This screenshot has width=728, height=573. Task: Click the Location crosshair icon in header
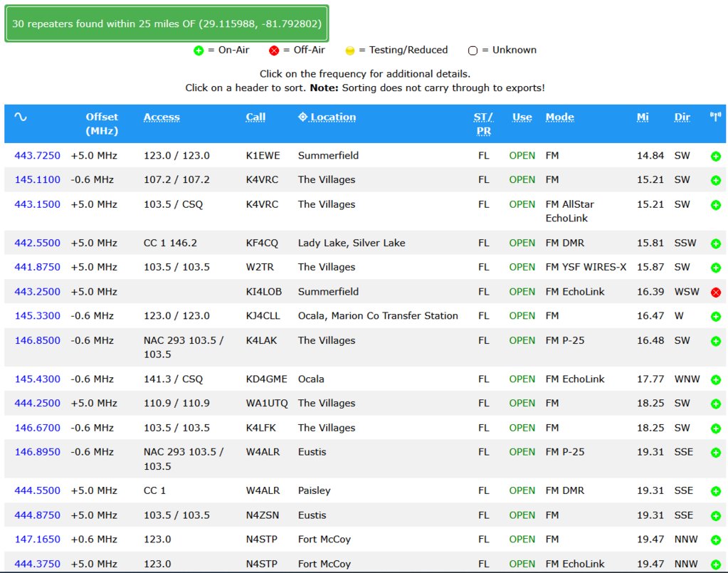302,117
